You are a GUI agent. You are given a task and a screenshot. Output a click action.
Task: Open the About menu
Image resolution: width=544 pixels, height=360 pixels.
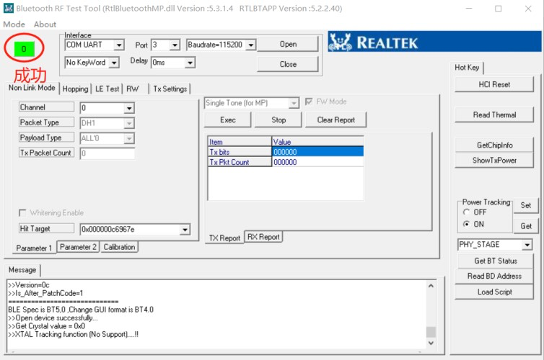pyautogui.click(x=45, y=24)
